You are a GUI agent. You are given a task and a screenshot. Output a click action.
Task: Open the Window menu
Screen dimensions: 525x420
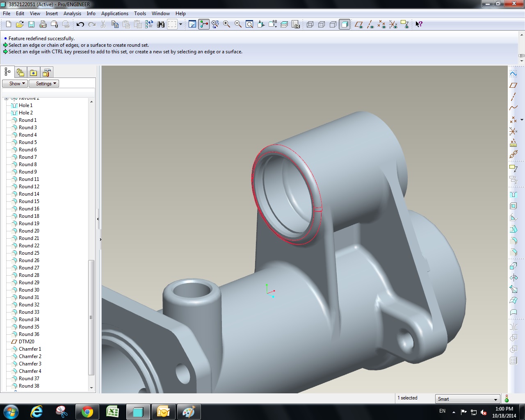161,14
